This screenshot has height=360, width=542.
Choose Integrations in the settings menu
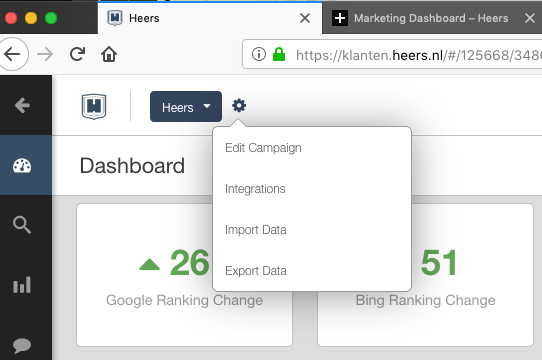click(x=255, y=189)
